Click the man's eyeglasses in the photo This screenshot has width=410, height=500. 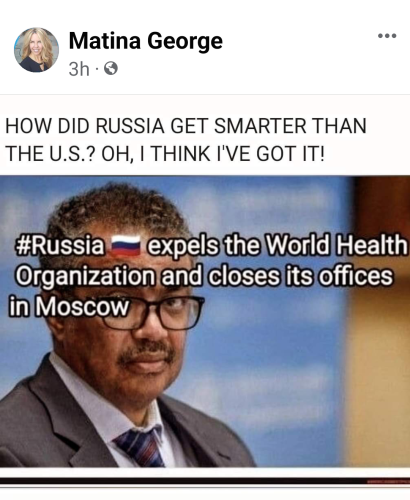pos(150,312)
